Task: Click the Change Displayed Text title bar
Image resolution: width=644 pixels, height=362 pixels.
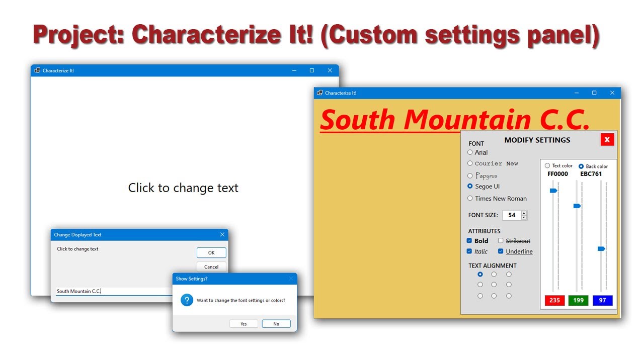Action: (139, 235)
